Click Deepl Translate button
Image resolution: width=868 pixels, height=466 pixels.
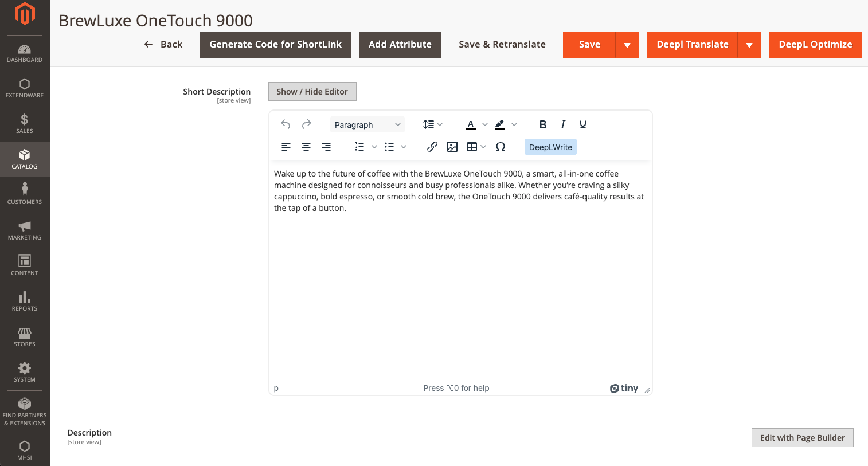693,45
